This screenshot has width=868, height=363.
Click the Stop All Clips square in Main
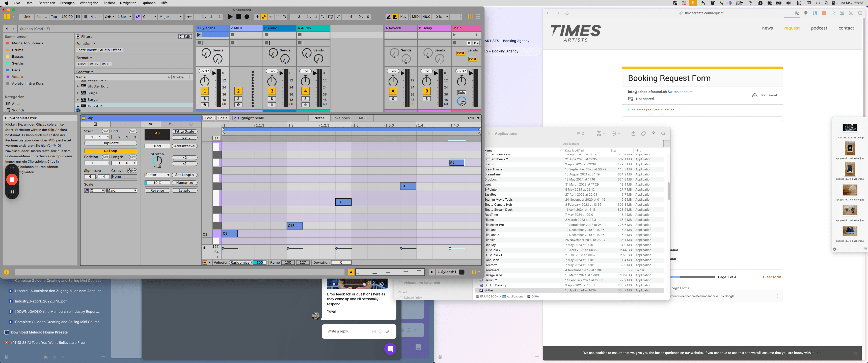[x=454, y=43]
